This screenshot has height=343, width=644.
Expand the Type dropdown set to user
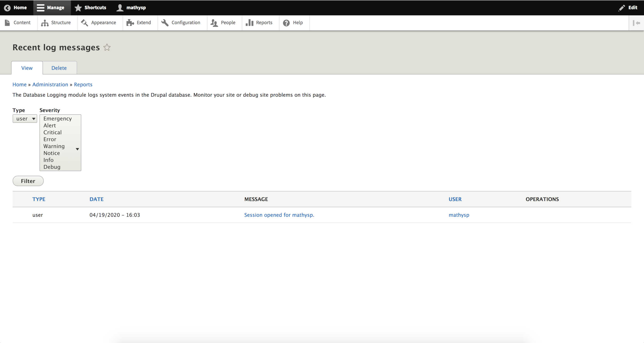point(25,119)
